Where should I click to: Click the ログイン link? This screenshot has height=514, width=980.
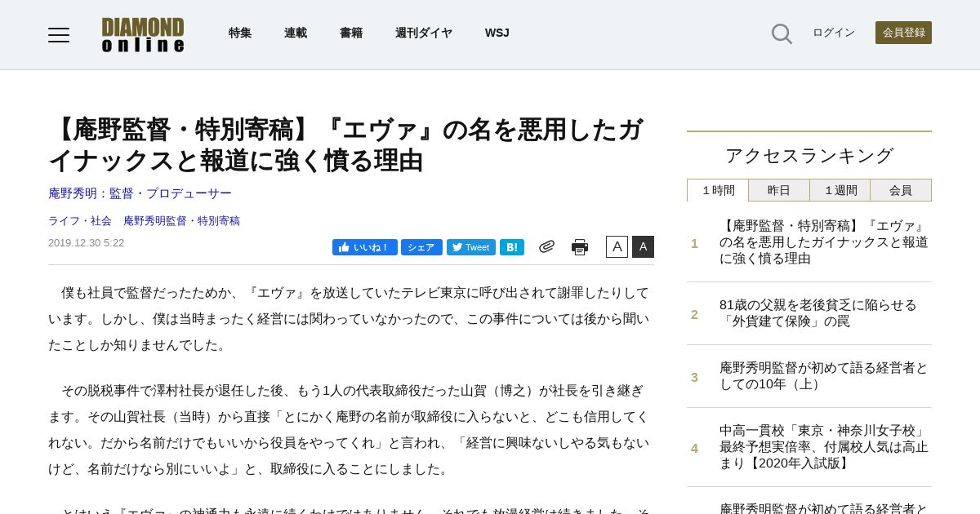tap(834, 33)
